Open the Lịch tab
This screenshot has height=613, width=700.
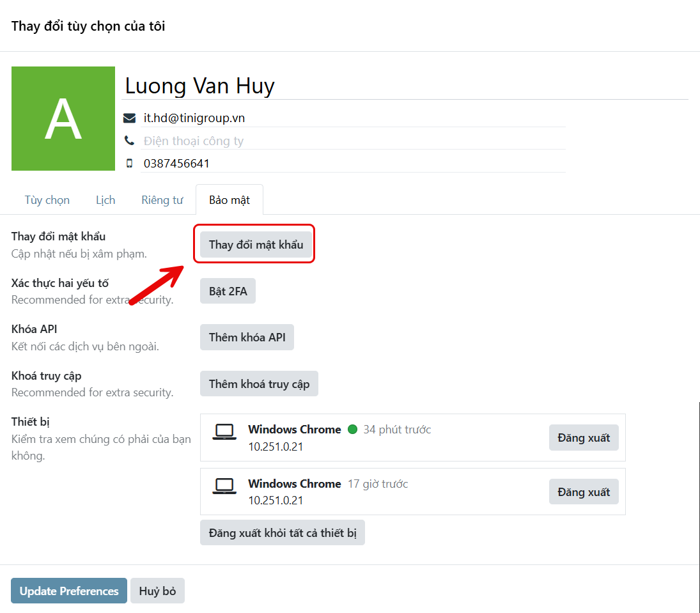click(105, 200)
